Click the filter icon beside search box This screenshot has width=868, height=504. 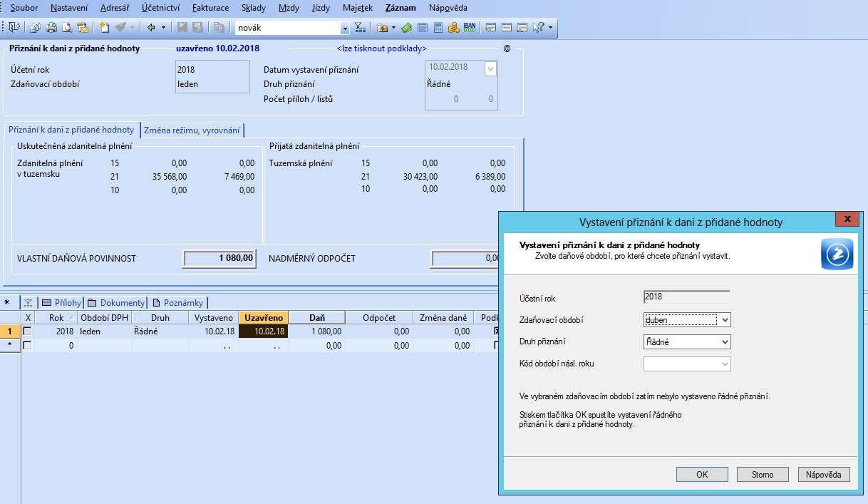click(360, 28)
